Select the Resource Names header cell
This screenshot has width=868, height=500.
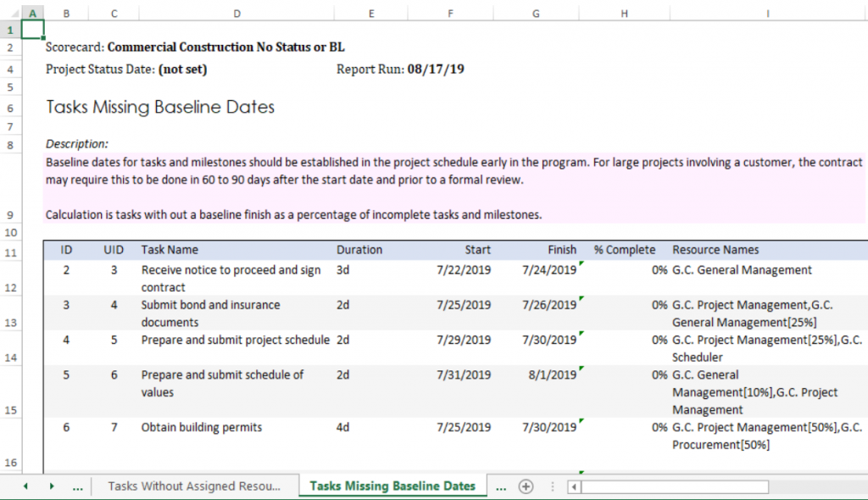(715, 250)
